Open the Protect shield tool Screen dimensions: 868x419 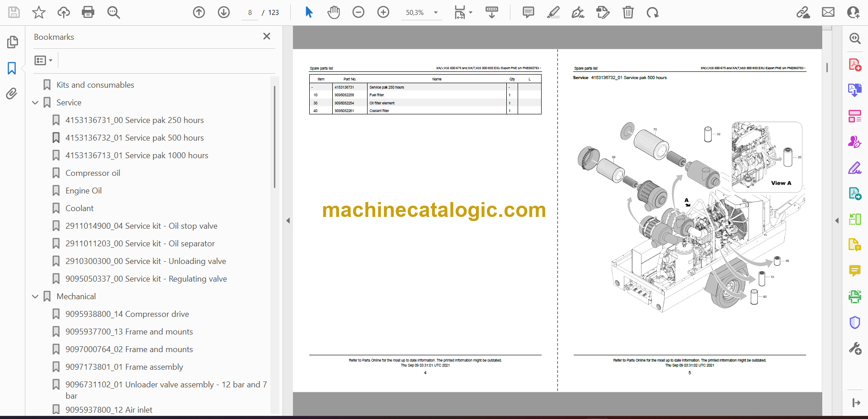point(855,323)
